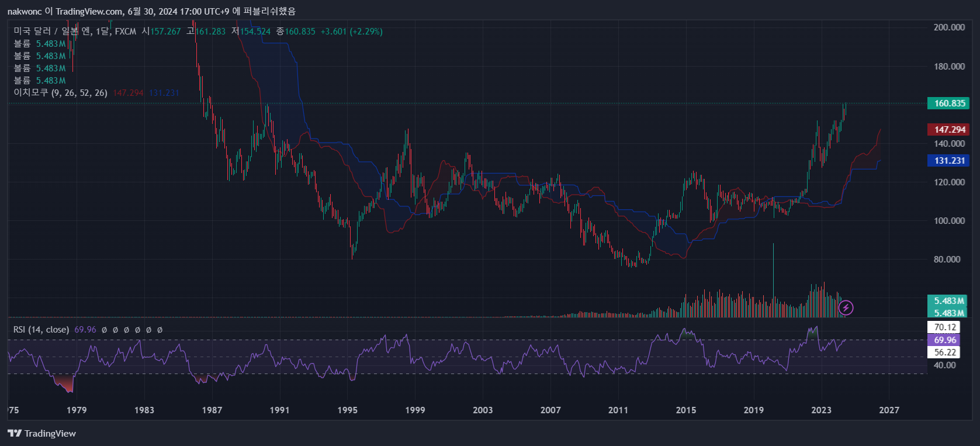Click the 1979 year on the time axis
Viewport: 980px width, 446px height.
point(77,410)
